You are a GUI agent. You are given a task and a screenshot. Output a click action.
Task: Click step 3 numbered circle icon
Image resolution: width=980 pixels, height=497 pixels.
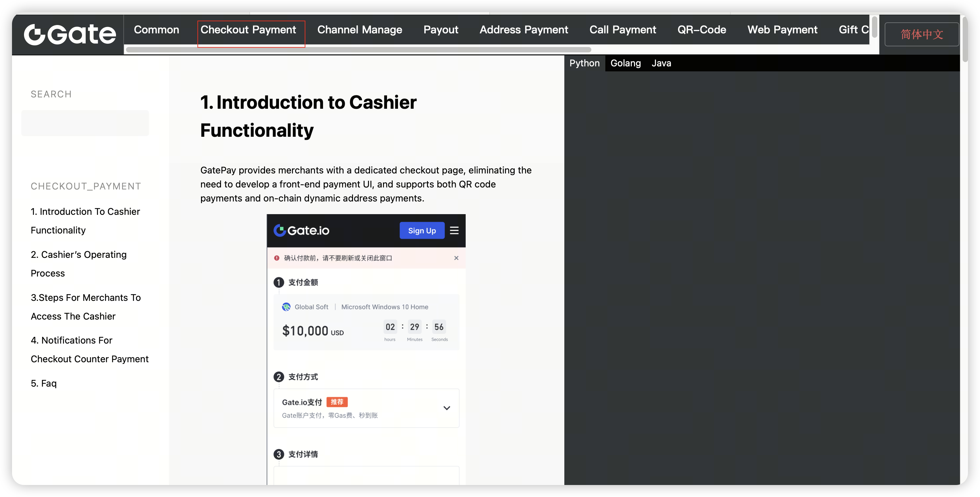point(278,454)
